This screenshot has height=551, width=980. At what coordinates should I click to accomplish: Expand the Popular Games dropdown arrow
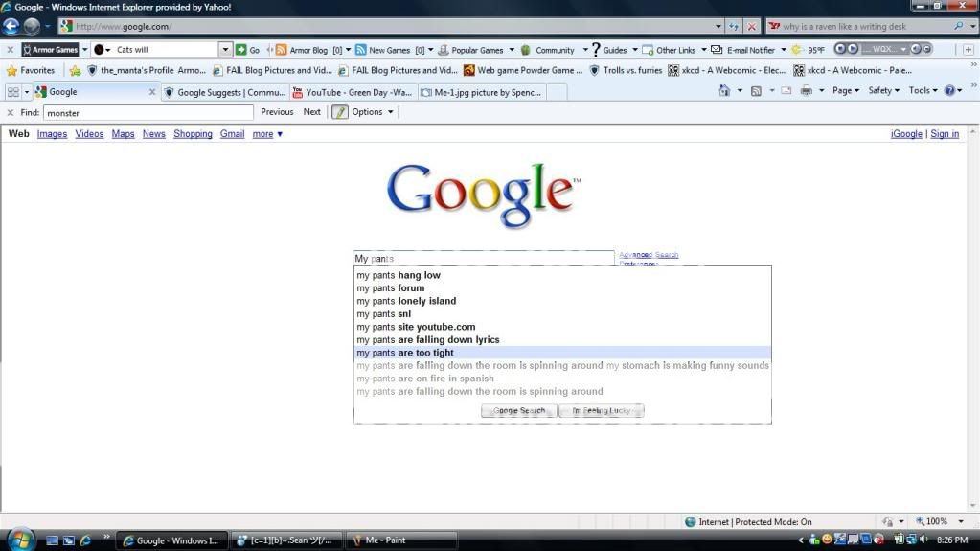512,50
